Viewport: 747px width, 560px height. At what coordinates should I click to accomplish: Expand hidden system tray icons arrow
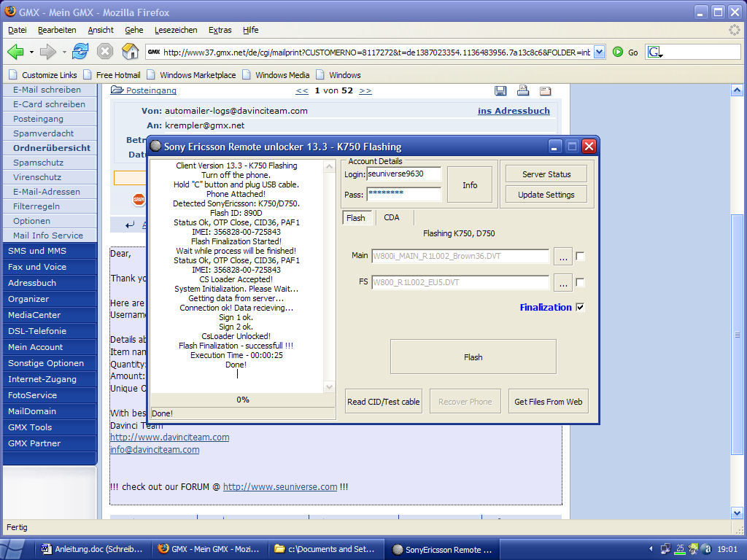click(x=651, y=549)
